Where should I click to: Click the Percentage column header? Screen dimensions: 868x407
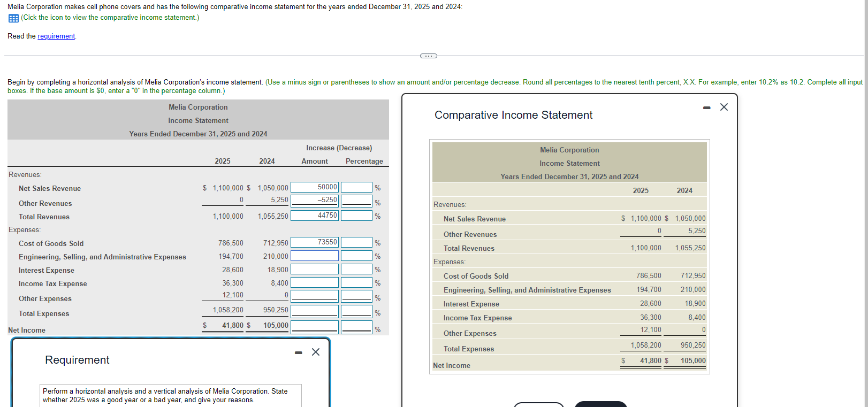pyautogui.click(x=364, y=161)
